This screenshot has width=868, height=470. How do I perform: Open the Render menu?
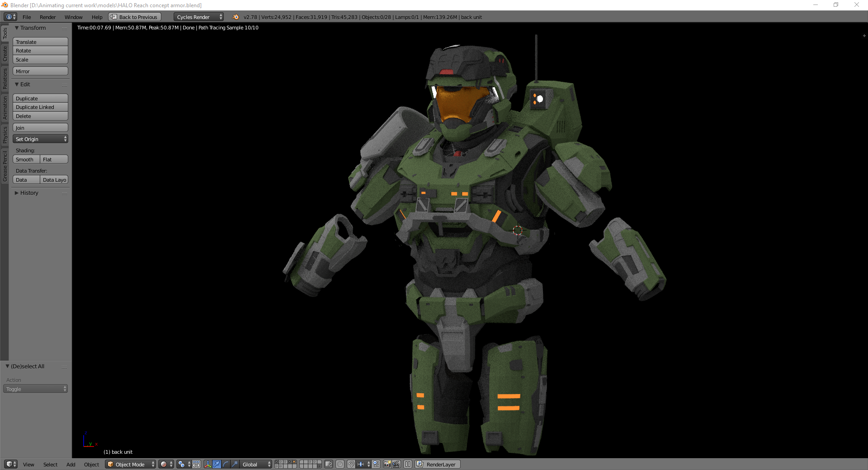tap(47, 17)
